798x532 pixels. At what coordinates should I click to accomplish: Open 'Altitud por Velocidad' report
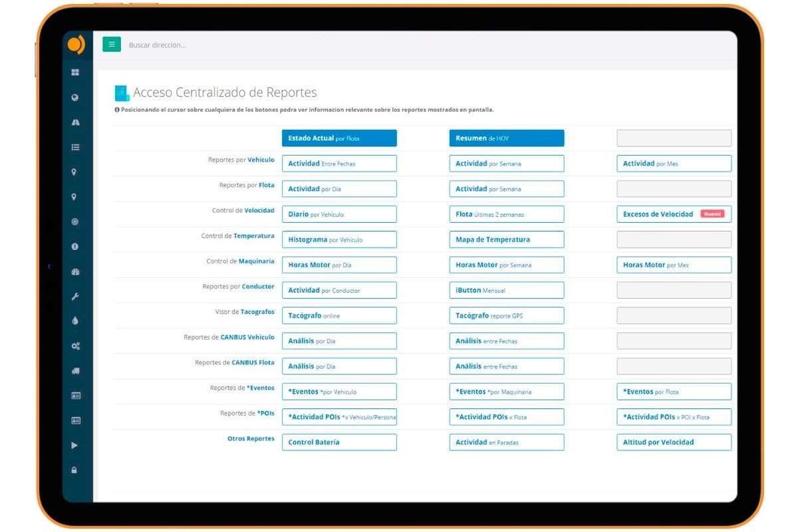click(x=674, y=442)
